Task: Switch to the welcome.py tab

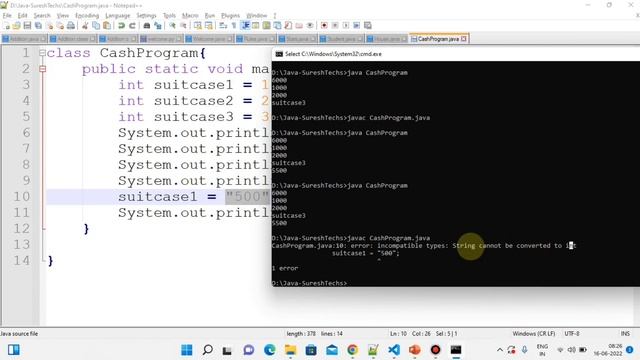Action: pos(161,39)
